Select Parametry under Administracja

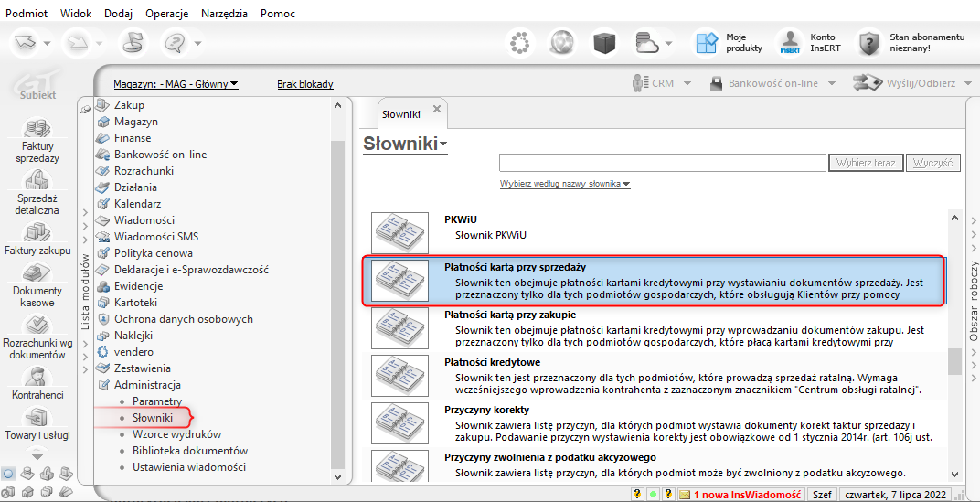tap(157, 401)
